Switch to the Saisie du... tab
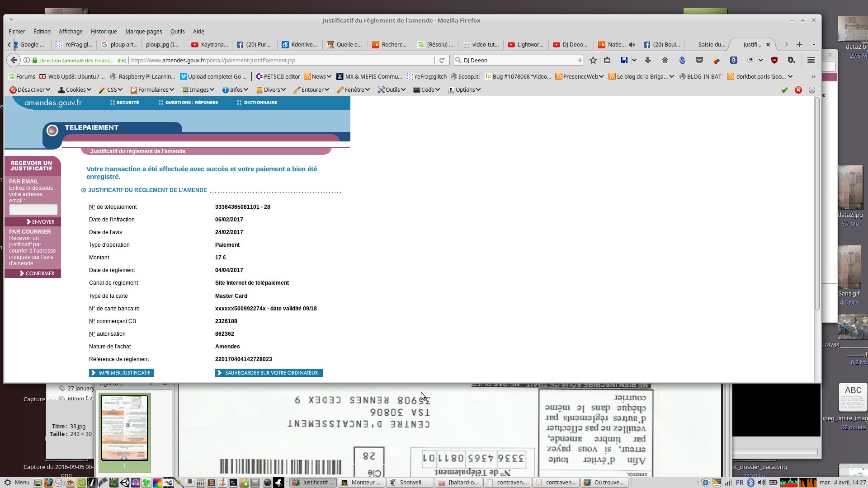The width and height of the screenshot is (868, 488). [x=711, y=45]
